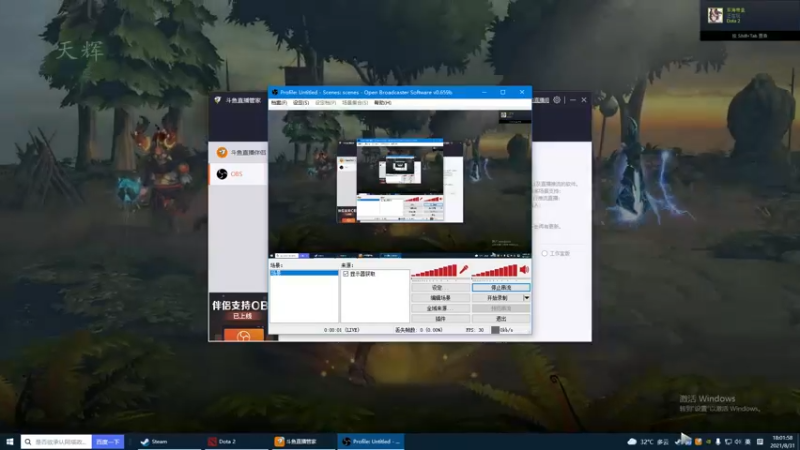Open the Windows Start menu
The image size is (800, 450).
pos(10,441)
